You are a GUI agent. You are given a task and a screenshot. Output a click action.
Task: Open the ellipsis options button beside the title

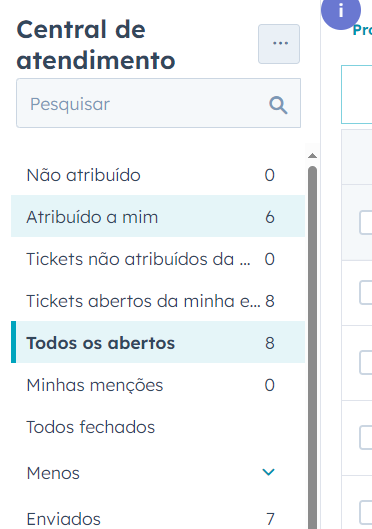pyautogui.click(x=279, y=44)
